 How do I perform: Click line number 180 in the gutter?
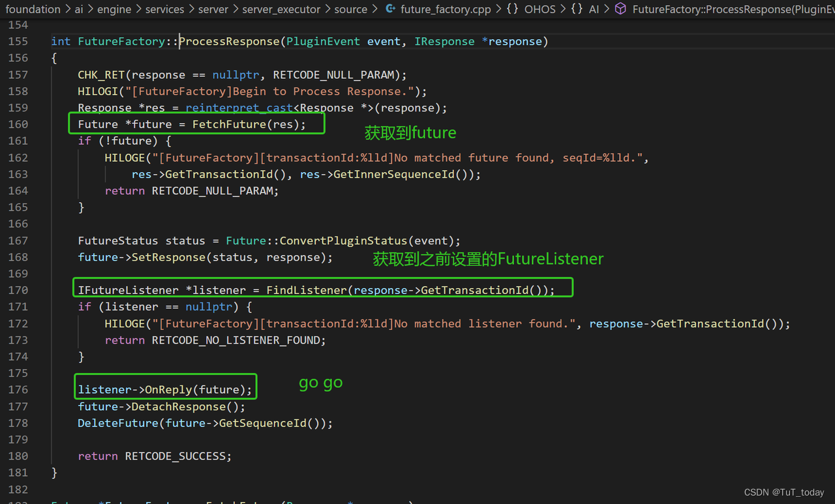[18, 456]
